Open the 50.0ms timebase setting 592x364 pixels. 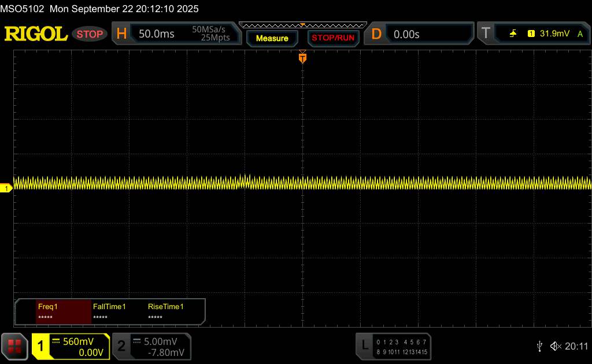point(157,34)
